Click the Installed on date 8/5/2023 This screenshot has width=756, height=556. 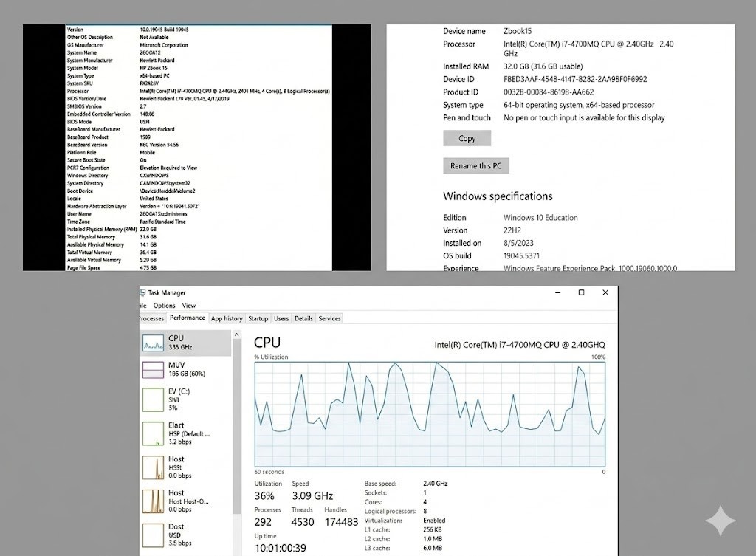coord(518,243)
